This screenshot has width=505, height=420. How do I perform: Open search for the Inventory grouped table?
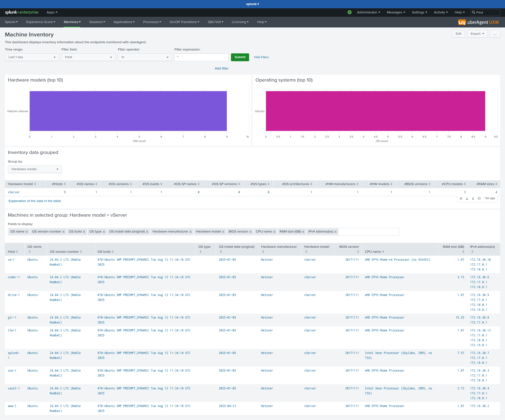click(x=461, y=198)
